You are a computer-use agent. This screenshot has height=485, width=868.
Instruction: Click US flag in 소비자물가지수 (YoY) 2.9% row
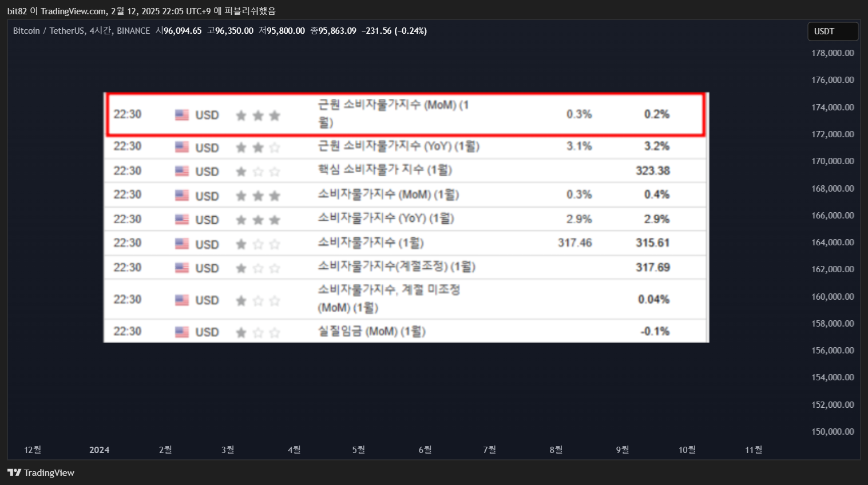(182, 220)
